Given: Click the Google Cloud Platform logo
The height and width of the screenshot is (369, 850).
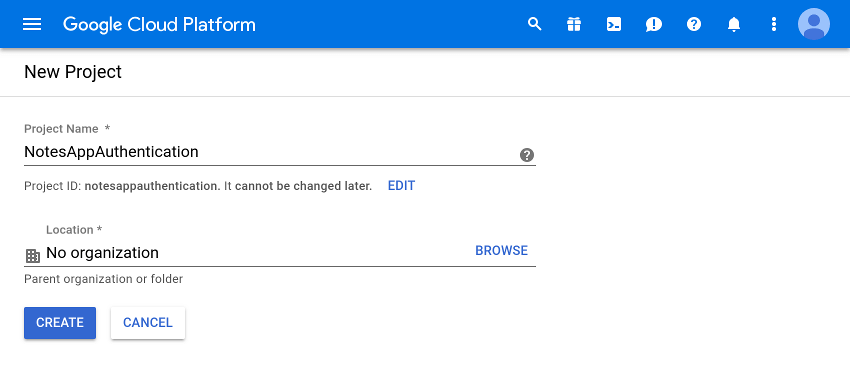Looking at the screenshot, I should (x=159, y=24).
